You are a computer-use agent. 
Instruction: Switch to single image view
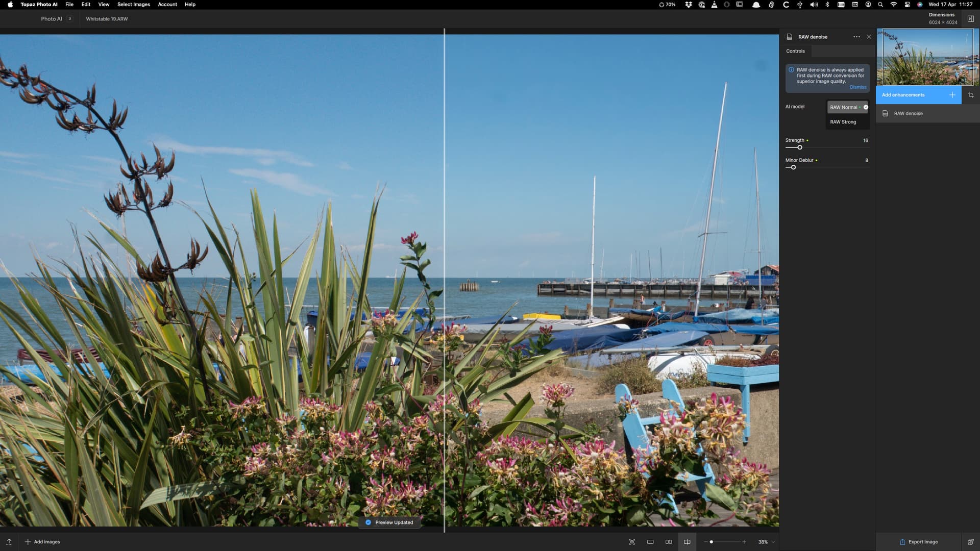[650, 542]
